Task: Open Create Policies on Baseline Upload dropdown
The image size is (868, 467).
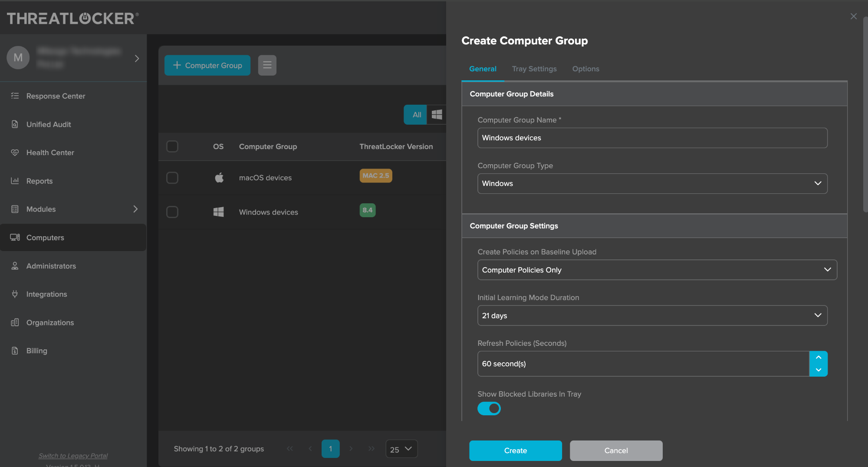Action: click(657, 270)
